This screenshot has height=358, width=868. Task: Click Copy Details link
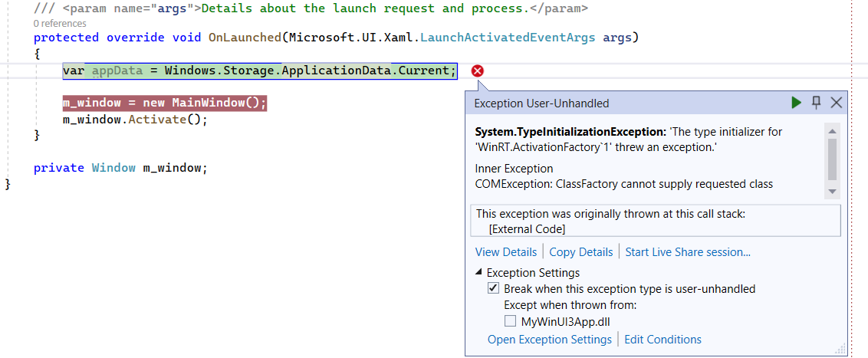point(581,251)
